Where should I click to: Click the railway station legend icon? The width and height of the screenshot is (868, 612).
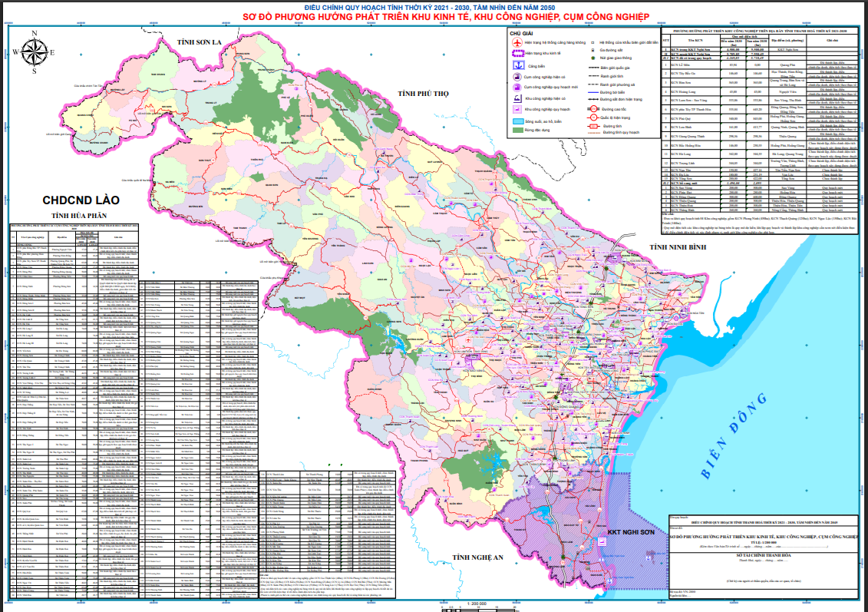point(593,51)
